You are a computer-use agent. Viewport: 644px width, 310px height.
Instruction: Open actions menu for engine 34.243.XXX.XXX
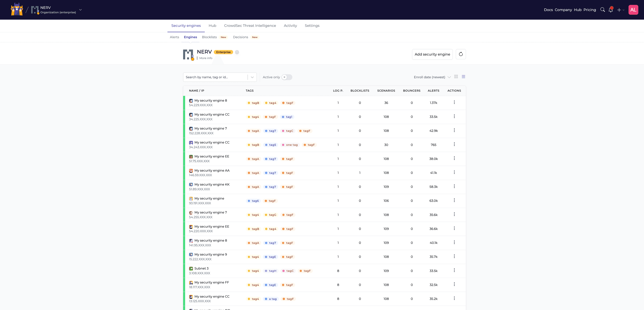[x=454, y=144]
